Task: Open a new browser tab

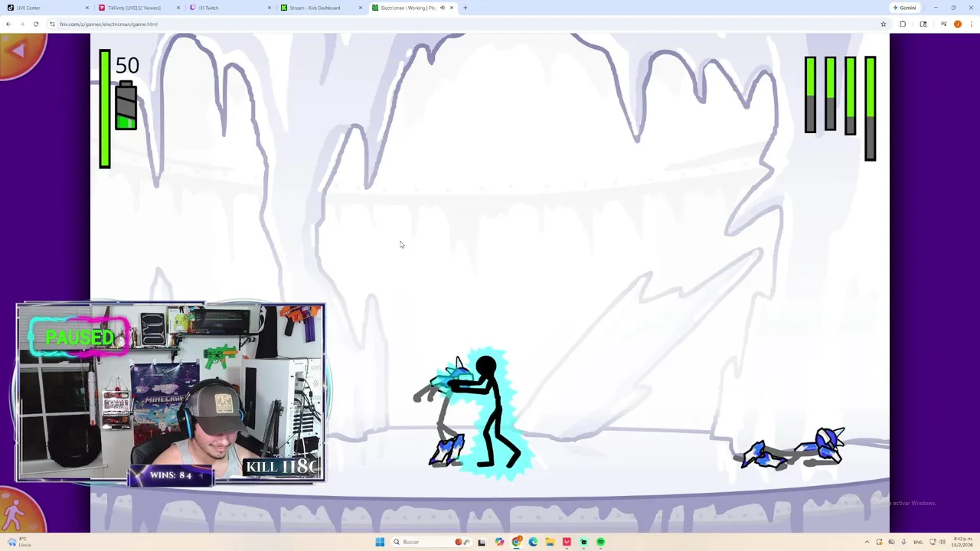Action: click(465, 8)
